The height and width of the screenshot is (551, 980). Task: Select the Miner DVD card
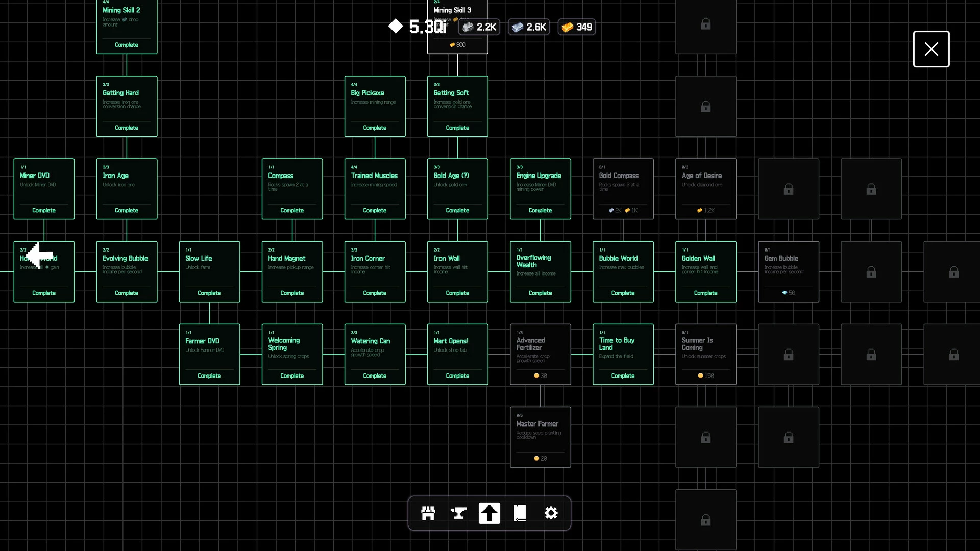(44, 189)
